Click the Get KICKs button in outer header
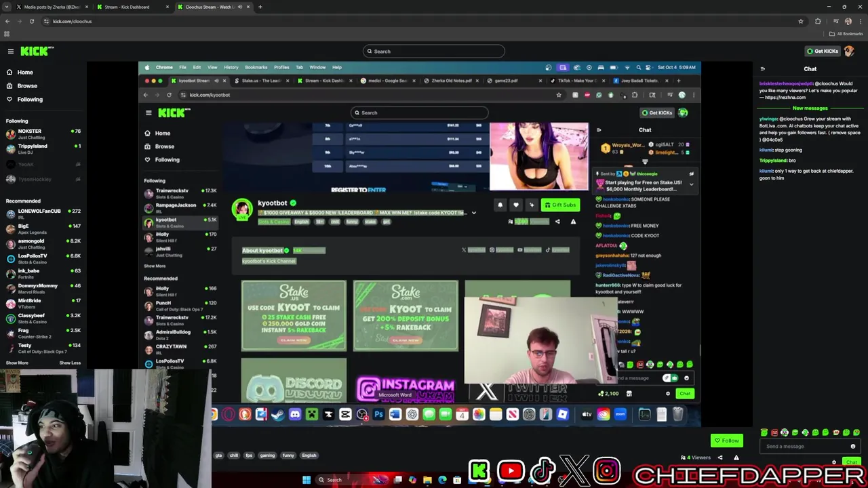This screenshot has width=868, height=488. tap(821, 51)
